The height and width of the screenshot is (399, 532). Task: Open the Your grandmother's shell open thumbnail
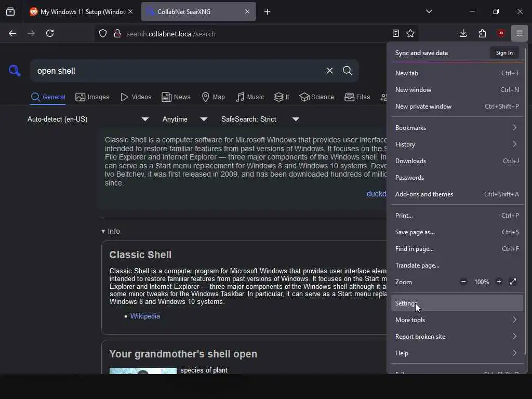(x=143, y=371)
